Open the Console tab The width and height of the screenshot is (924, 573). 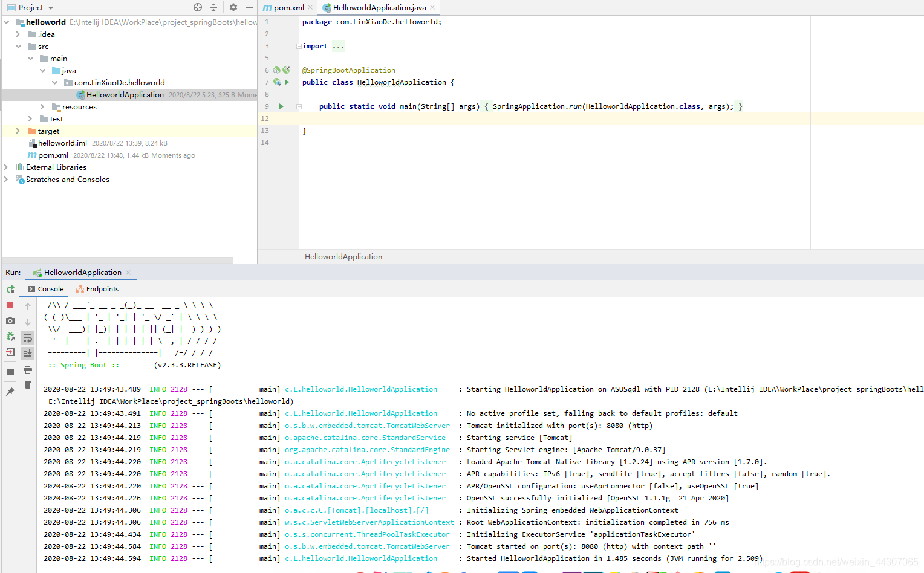pos(45,289)
